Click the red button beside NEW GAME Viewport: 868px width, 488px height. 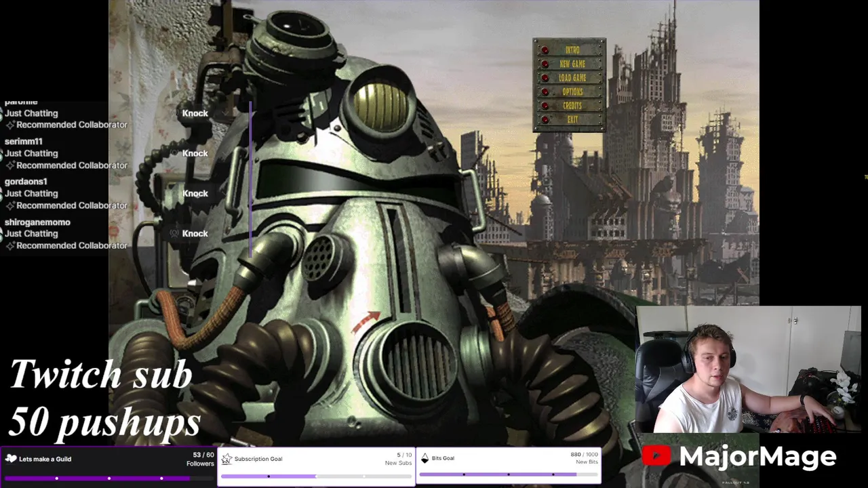pyautogui.click(x=545, y=64)
